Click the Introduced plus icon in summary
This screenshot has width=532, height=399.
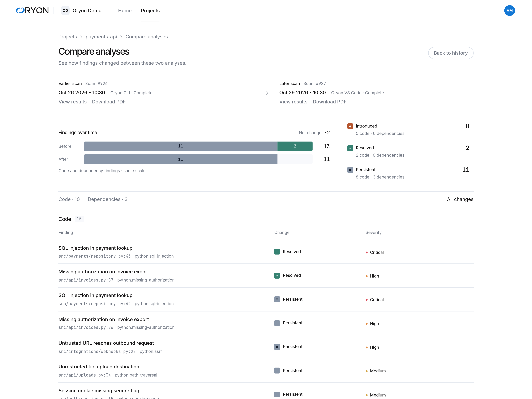pyautogui.click(x=350, y=126)
